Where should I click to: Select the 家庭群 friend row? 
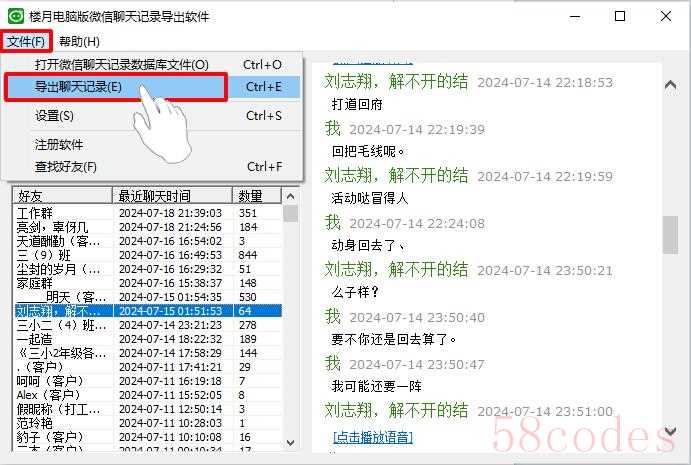[x=148, y=283]
